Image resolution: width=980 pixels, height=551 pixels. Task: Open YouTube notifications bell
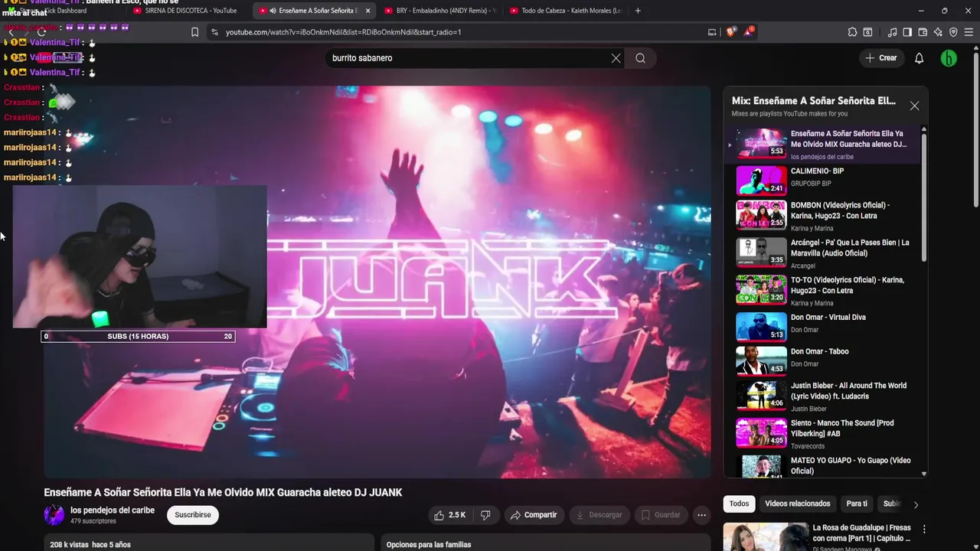pos(920,58)
